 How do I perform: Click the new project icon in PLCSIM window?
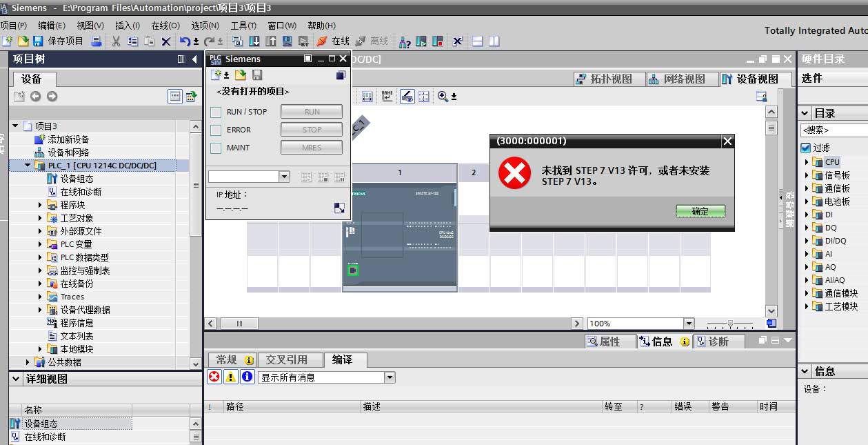coord(216,75)
